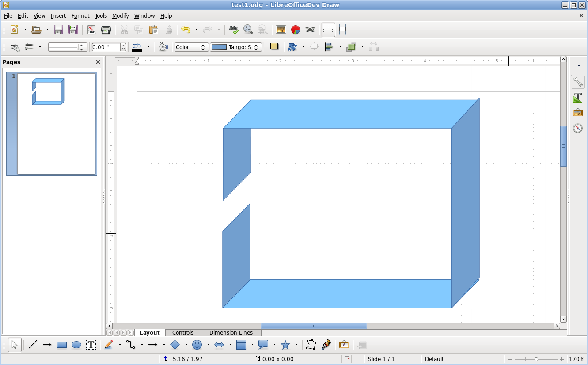Screen dimensions: 588x365
Task: Open the Tango fill color dropdown
Action: click(x=256, y=47)
